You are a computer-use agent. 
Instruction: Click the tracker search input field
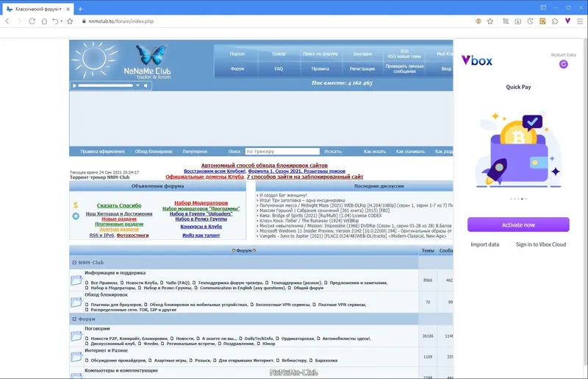pyautogui.click(x=282, y=152)
